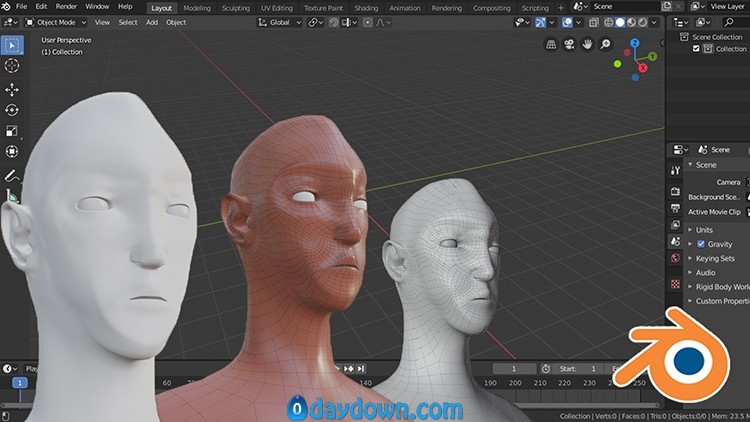750x422 pixels.
Task: Choose the Rotate tool
Action: pyautogui.click(x=12, y=110)
